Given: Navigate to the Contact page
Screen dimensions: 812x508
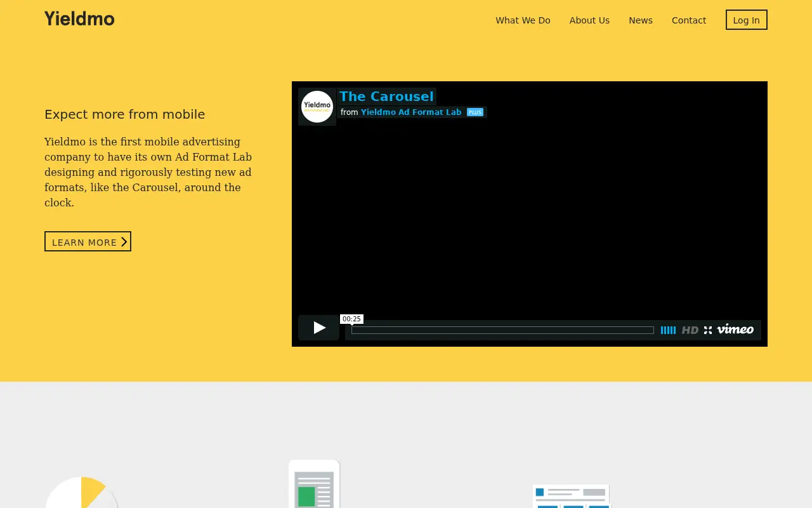Looking at the screenshot, I should pos(689,20).
